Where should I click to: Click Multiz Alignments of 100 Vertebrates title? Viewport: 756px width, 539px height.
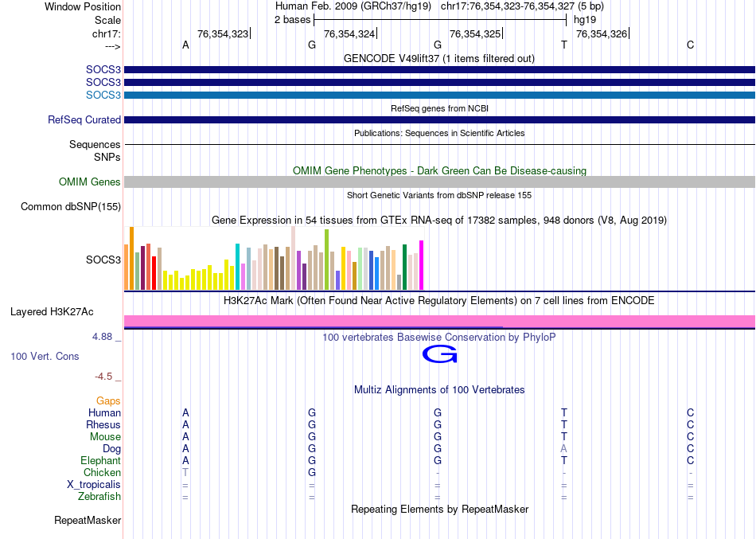(439, 390)
